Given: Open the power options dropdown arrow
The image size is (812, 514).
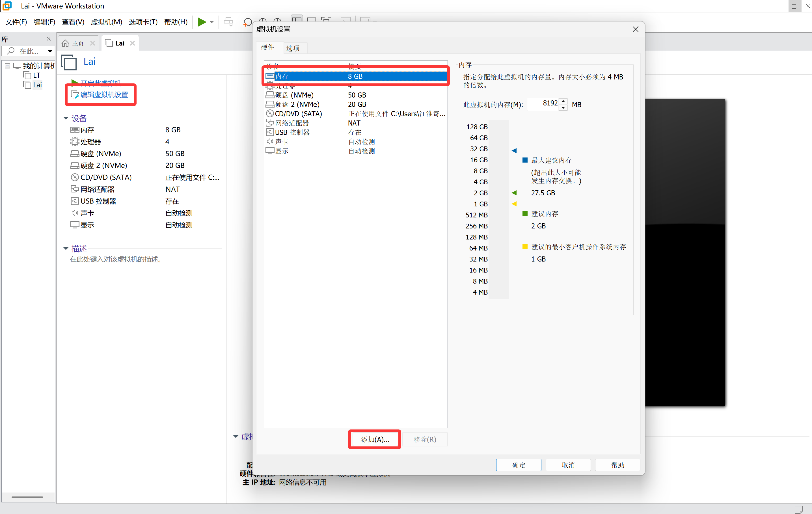Looking at the screenshot, I should point(212,22).
